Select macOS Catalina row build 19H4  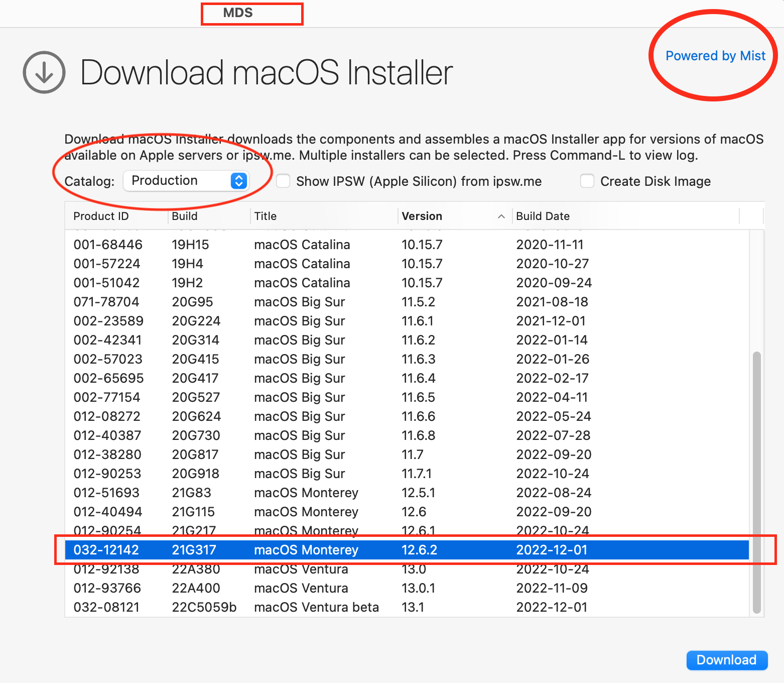pos(407,264)
